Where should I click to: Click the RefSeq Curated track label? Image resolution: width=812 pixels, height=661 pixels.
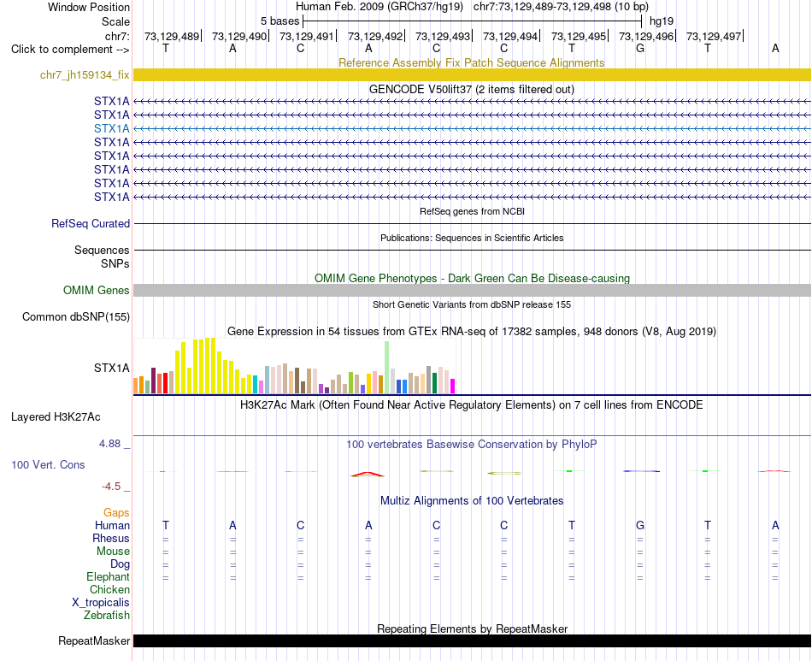tap(90, 224)
